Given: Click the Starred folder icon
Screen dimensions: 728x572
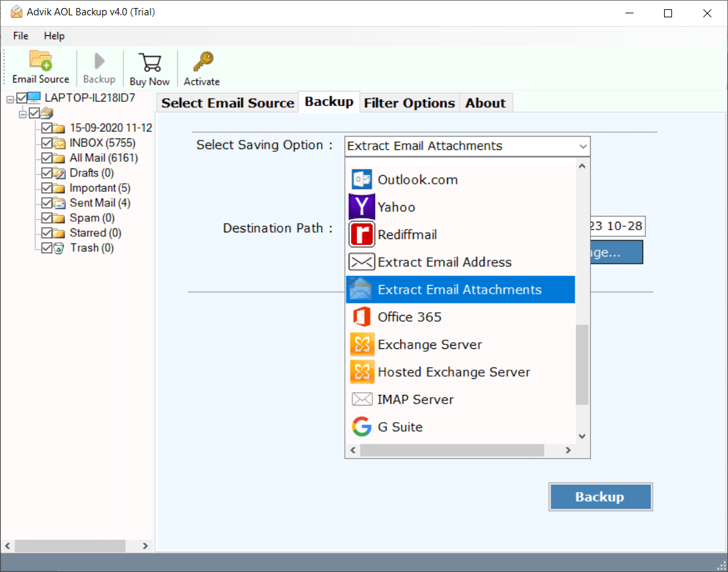Looking at the screenshot, I should click(x=59, y=233).
